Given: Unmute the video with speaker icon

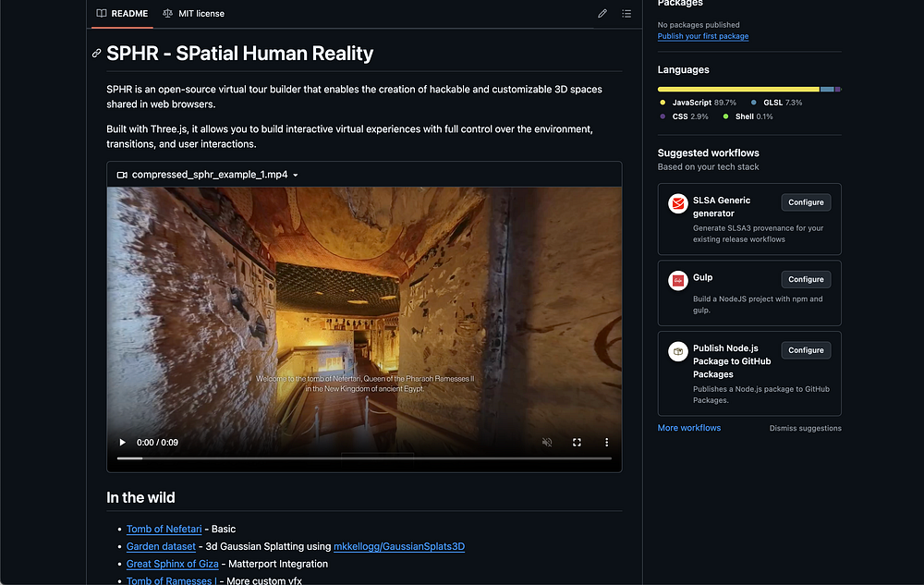Looking at the screenshot, I should pos(547,443).
